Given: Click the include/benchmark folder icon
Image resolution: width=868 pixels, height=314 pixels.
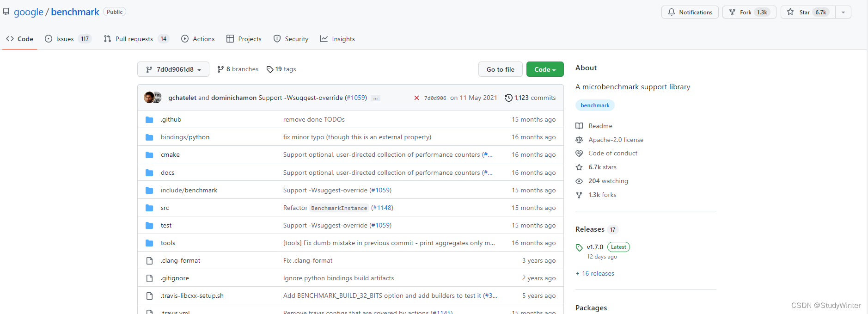Looking at the screenshot, I should click(149, 190).
